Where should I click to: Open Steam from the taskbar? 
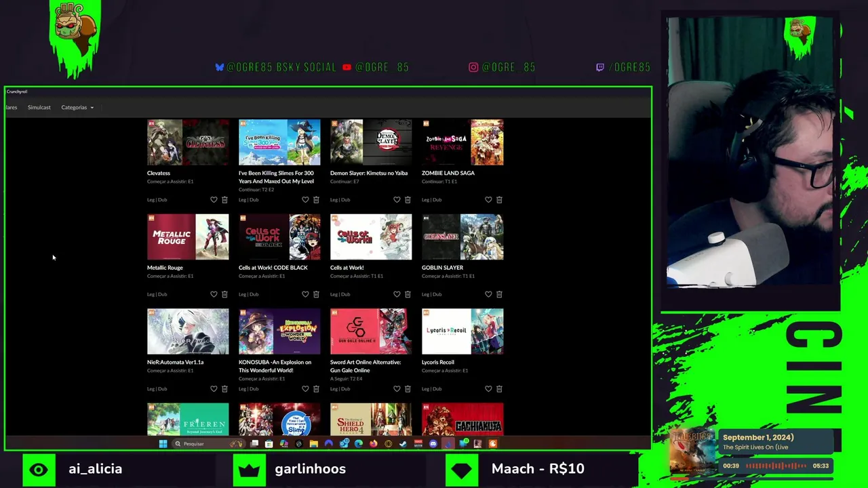(x=403, y=444)
